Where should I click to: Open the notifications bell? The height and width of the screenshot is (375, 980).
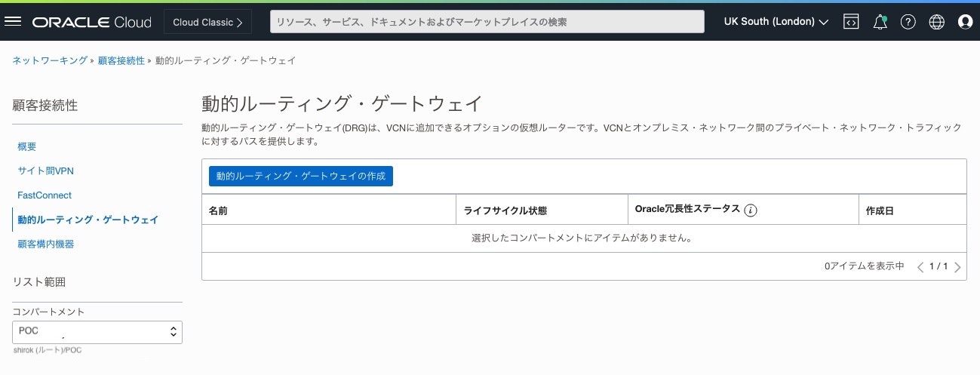tap(880, 22)
